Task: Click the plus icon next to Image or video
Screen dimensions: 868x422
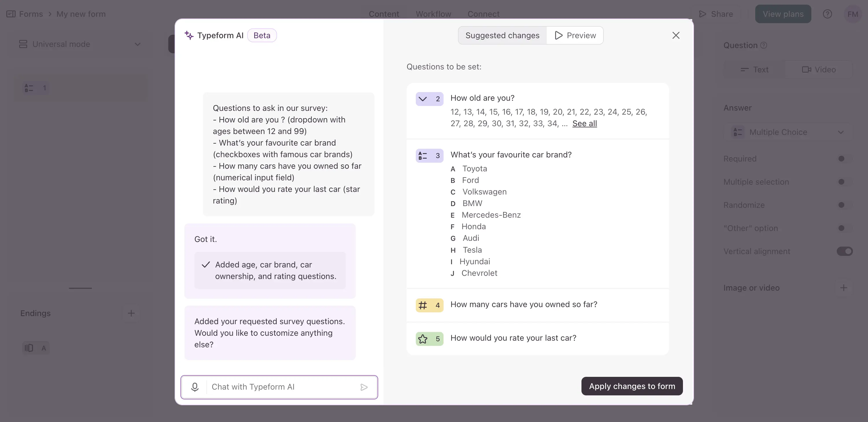Action: 844,287
